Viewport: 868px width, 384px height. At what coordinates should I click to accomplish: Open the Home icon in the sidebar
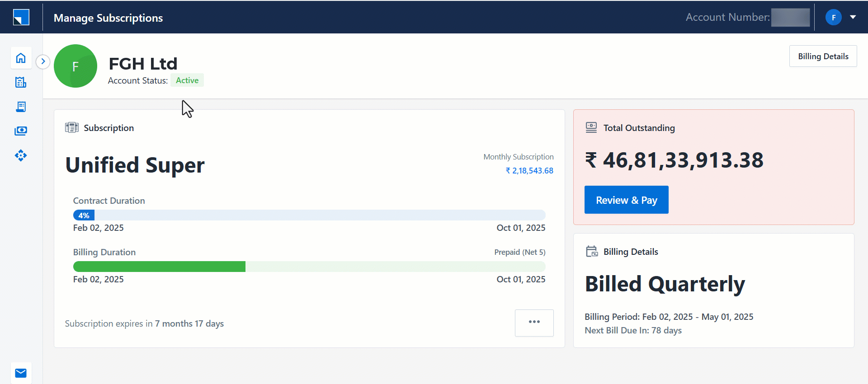click(x=21, y=58)
